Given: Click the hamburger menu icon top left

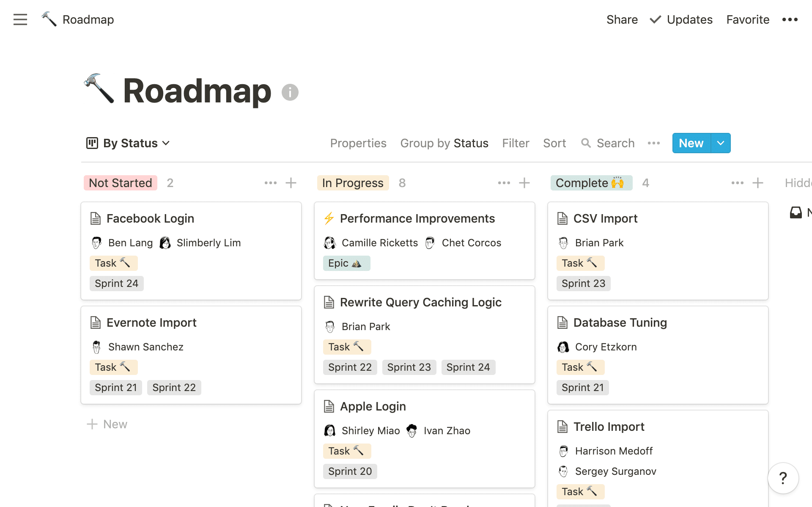Looking at the screenshot, I should click(x=20, y=19).
